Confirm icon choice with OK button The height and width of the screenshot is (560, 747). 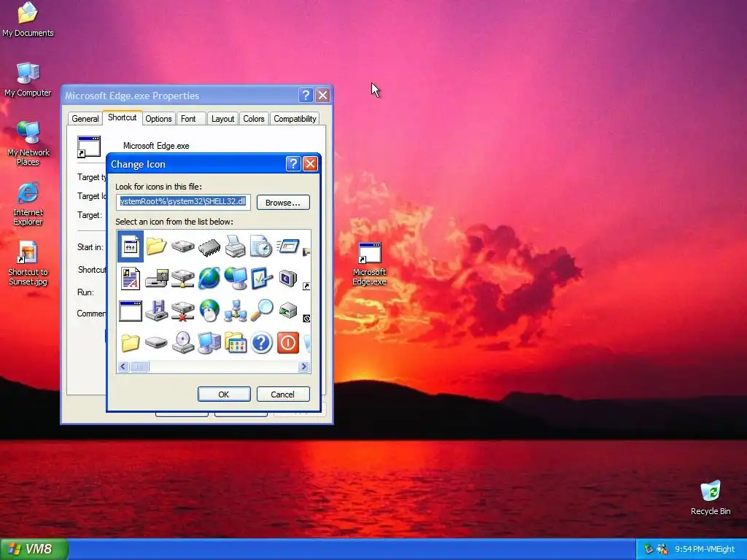pyautogui.click(x=224, y=394)
